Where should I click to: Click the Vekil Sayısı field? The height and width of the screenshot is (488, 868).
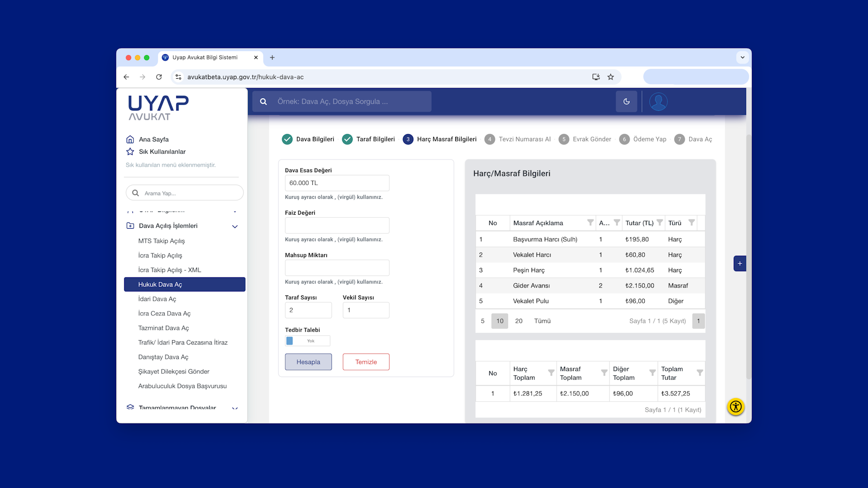click(x=366, y=310)
